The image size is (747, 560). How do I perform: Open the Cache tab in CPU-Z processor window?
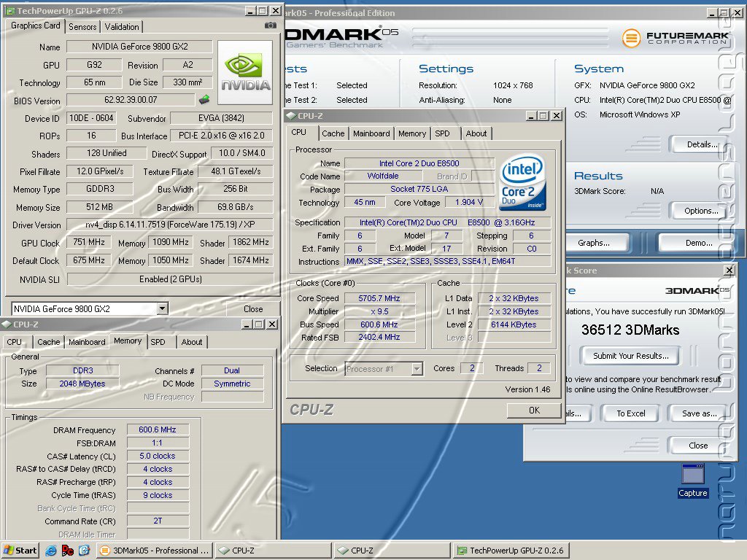(x=333, y=134)
